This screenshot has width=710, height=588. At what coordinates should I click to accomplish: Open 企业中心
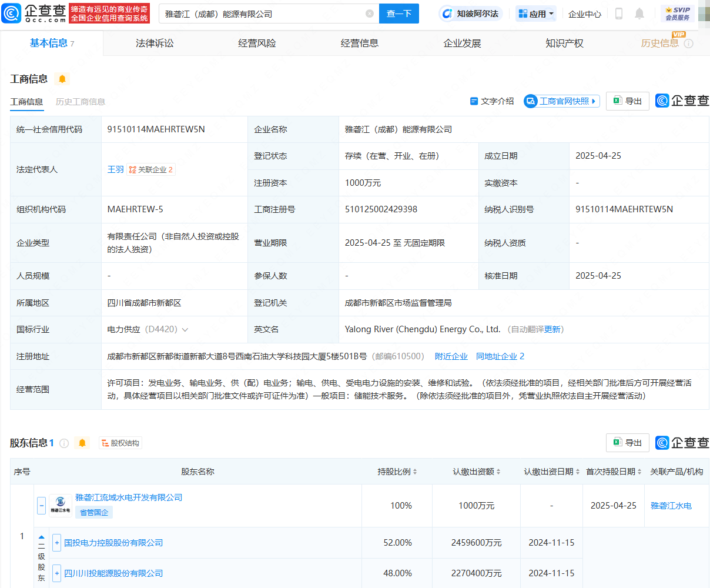(585, 14)
